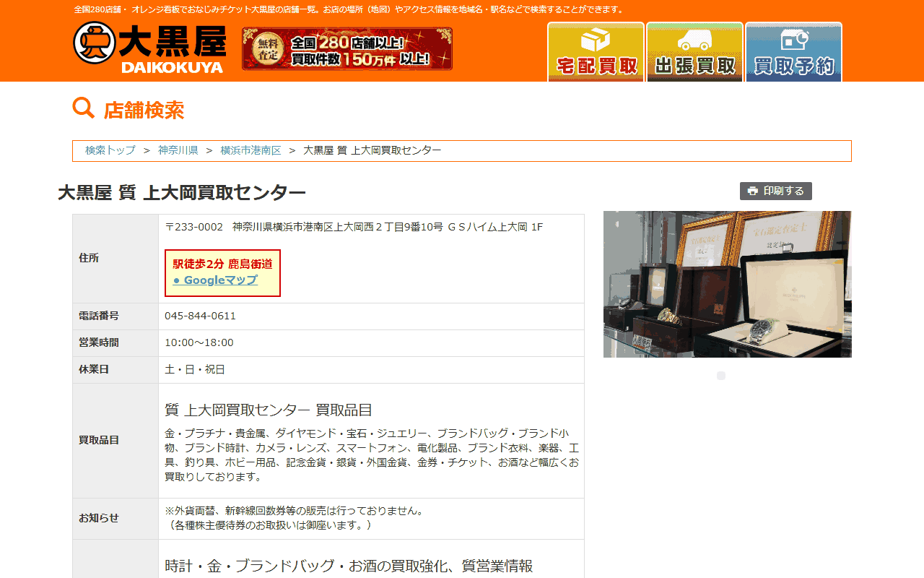Open 宅配買取 delivery purchase button
This screenshot has width=924, height=578.
coord(596,52)
